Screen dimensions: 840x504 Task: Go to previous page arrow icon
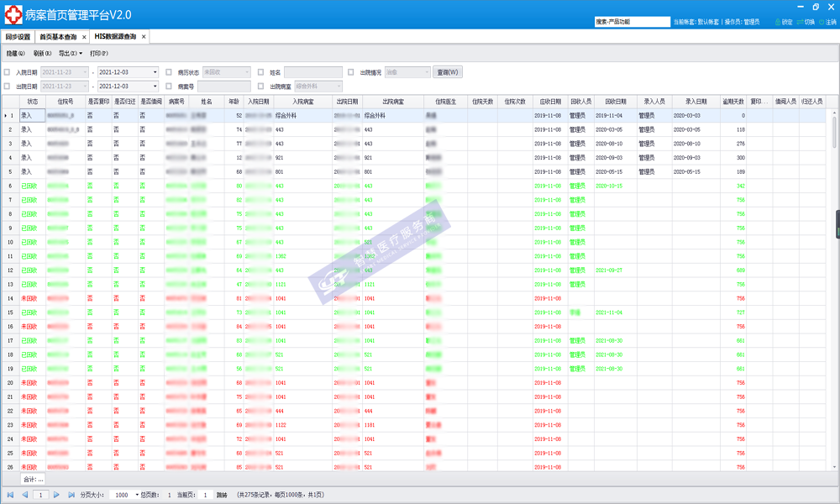[x=24, y=495]
